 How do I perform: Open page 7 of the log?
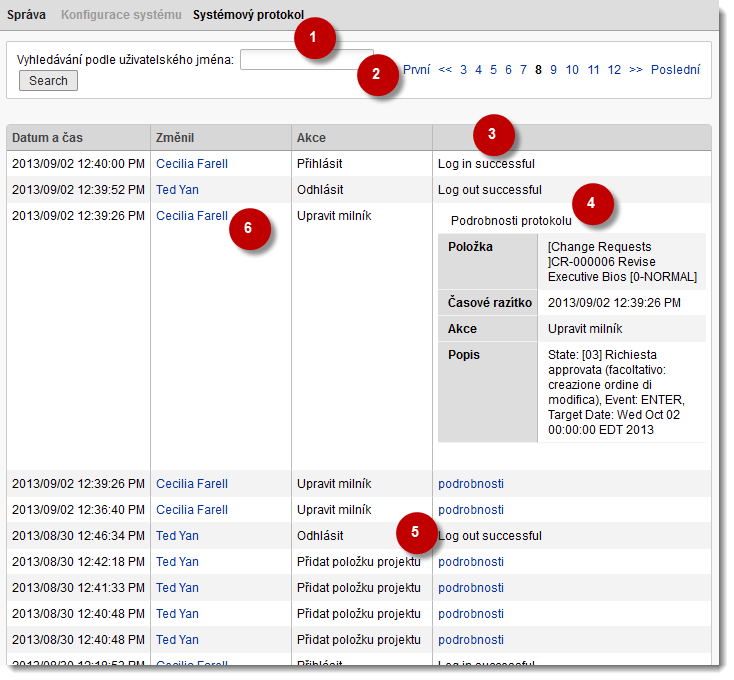click(523, 70)
